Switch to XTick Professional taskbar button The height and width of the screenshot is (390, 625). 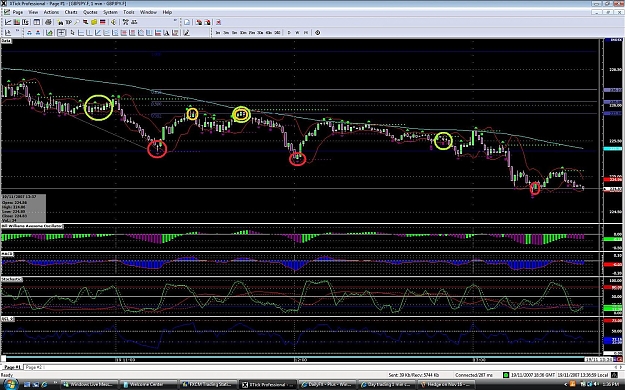[x=267, y=385]
